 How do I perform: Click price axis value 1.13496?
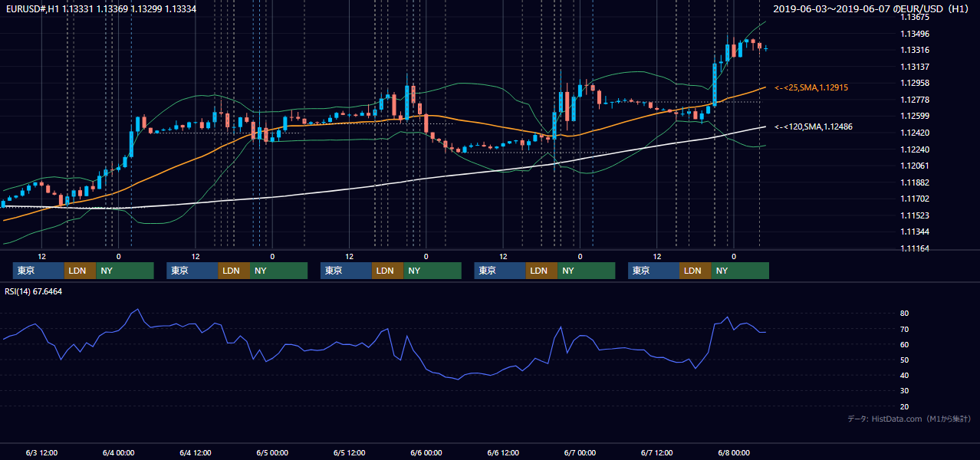tap(915, 34)
